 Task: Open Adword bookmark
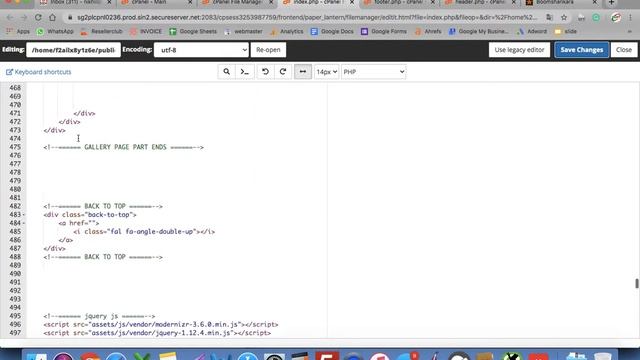pyautogui.click(x=532, y=31)
